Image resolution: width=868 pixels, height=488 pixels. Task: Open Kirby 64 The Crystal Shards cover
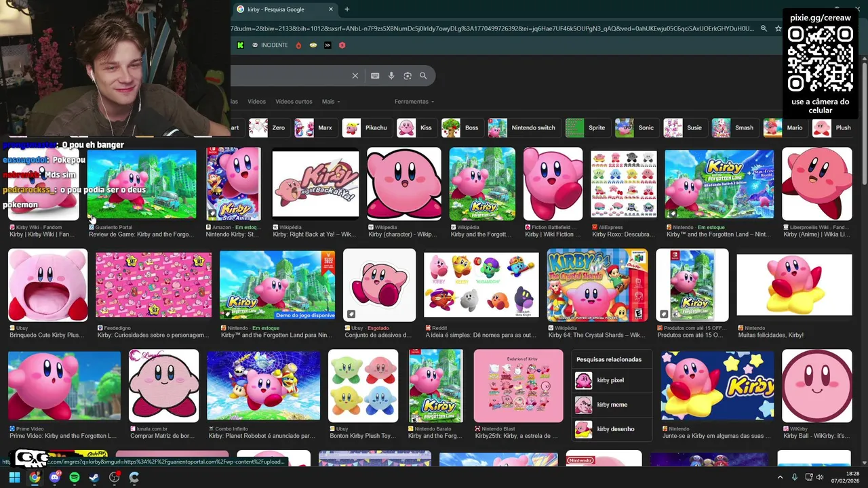tap(597, 285)
